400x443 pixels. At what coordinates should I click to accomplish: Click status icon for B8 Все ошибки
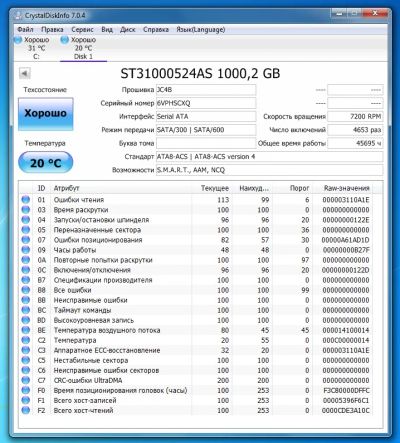(26, 290)
